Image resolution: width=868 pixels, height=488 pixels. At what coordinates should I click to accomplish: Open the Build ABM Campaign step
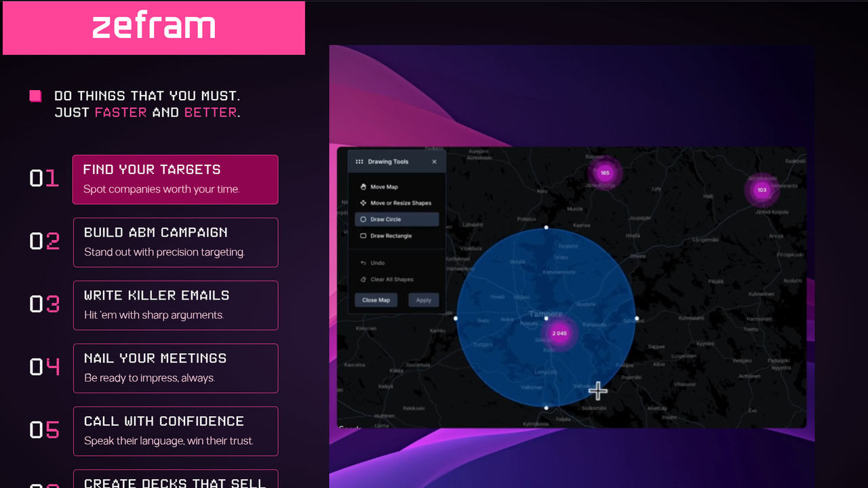point(175,243)
